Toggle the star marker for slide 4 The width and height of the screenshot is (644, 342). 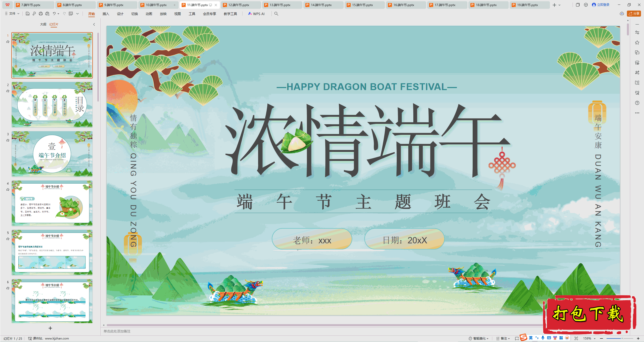click(x=8, y=190)
